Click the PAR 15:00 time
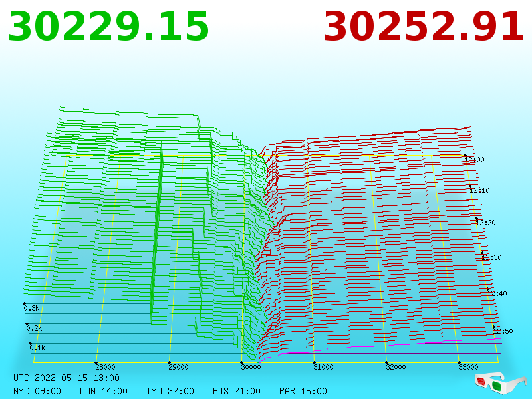This screenshot has width=532, height=399. (x=303, y=391)
